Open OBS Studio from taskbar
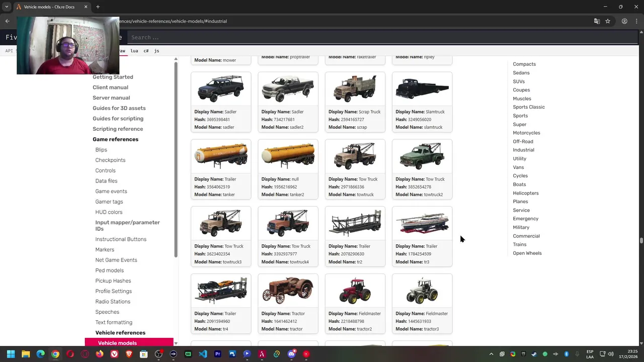 158,354
